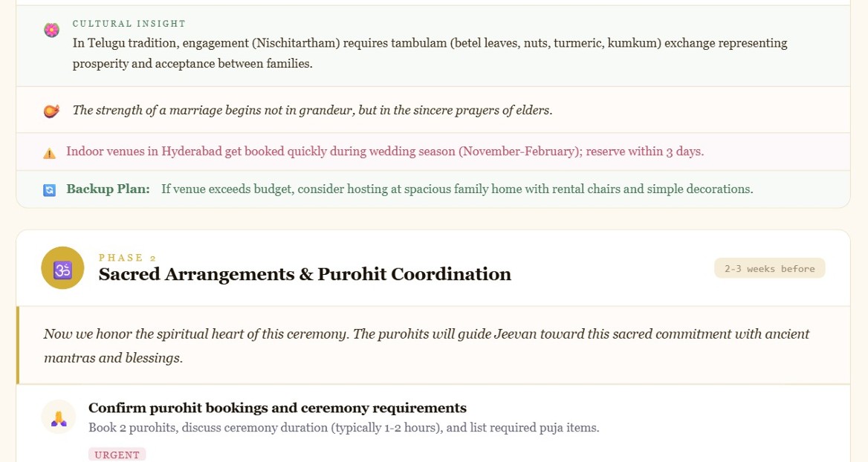Click the pink flower Cultural Insight icon
This screenshot has height=462, width=868.
tap(51, 30)
